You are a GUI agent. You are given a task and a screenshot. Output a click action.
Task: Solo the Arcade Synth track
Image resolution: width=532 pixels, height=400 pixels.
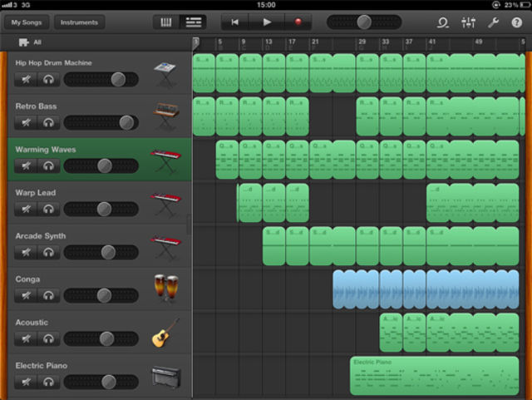(48, 252)
